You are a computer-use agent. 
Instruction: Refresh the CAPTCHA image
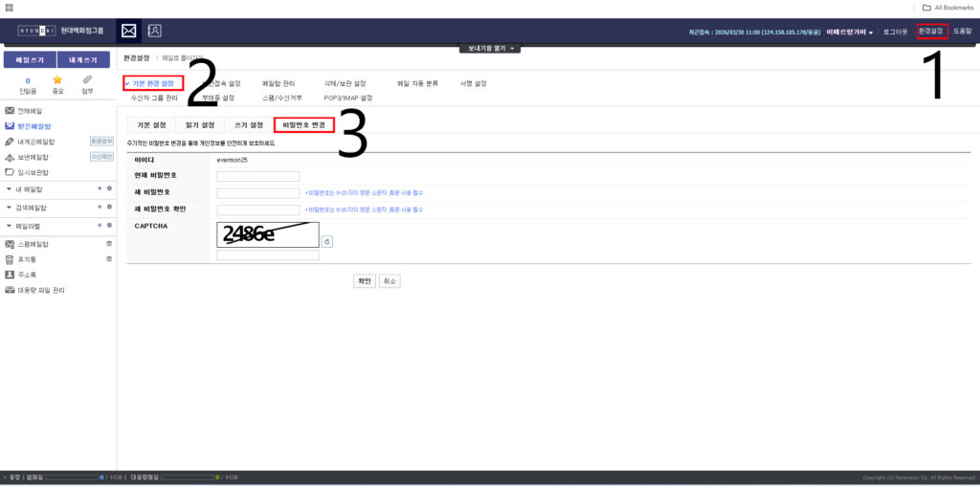[x=327, y=242]
